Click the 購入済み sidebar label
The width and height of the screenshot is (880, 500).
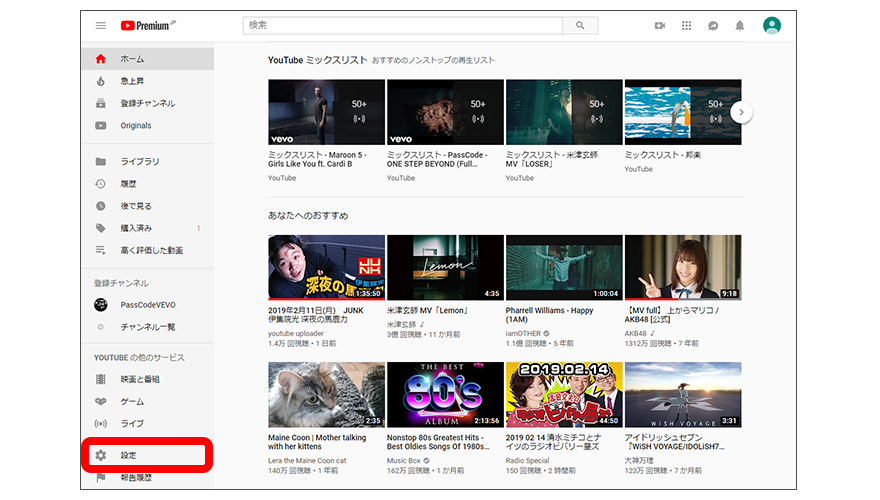click(x=136, y=228)
